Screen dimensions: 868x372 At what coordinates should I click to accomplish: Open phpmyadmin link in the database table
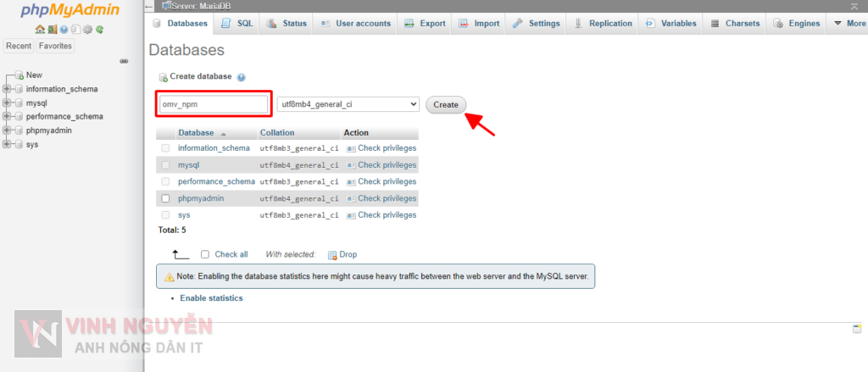coord(201,198)
